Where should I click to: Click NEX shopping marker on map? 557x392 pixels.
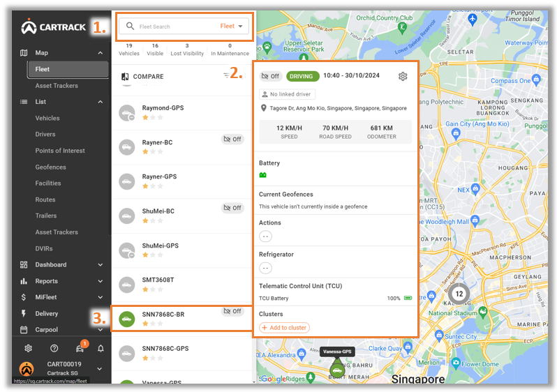click(x=475, y=188)
